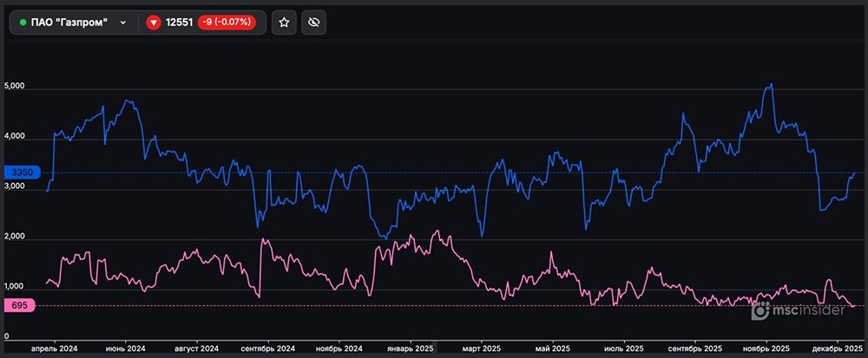This screenshot has height=358, width=868.
Task: Select the август 2024 timeline label
Action: pyautogui.click(x=198, y=348)
